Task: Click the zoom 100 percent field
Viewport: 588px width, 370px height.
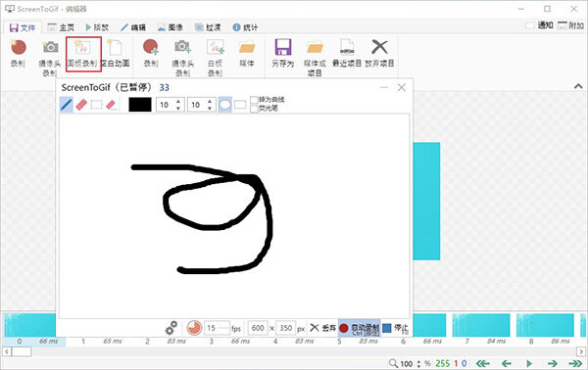Action: [x=407, y=363]
